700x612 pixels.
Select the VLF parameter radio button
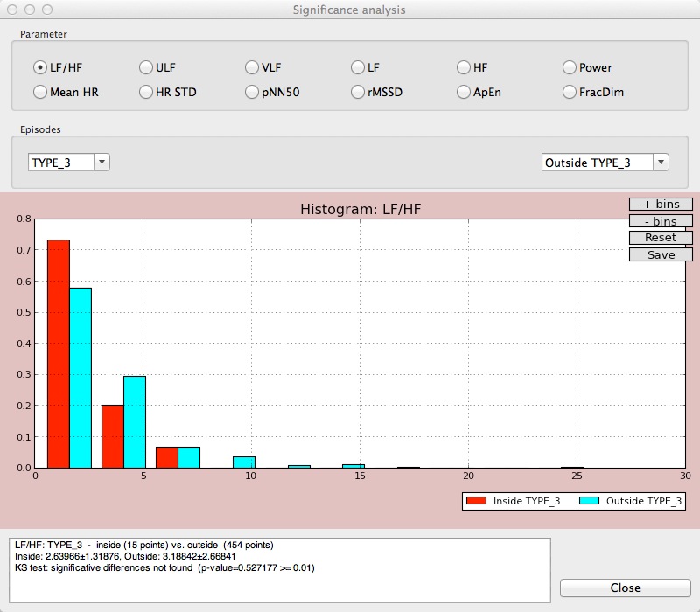[x=252, y=67]
